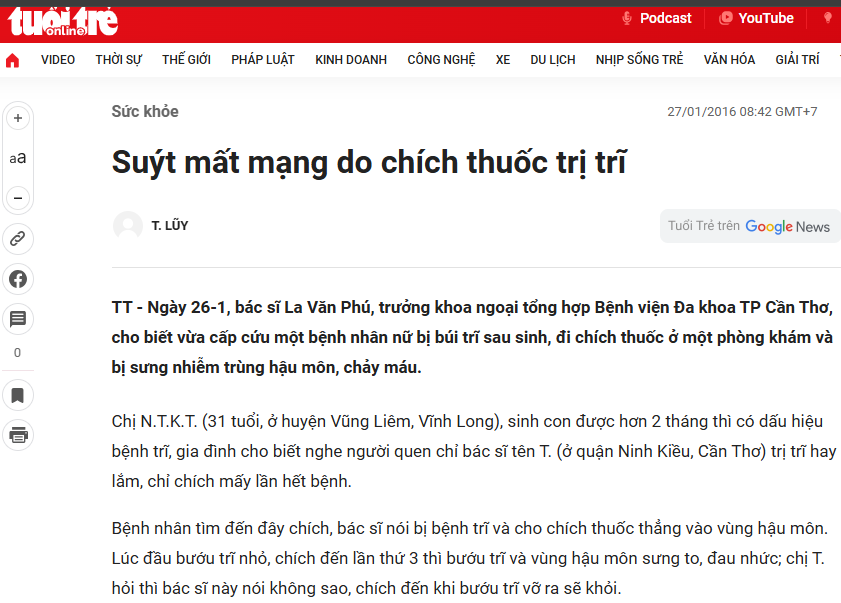Click the paragraph starting Chị N.T.K.T.
The width and height of the screenshot is (841, 603).
(474, 451)
